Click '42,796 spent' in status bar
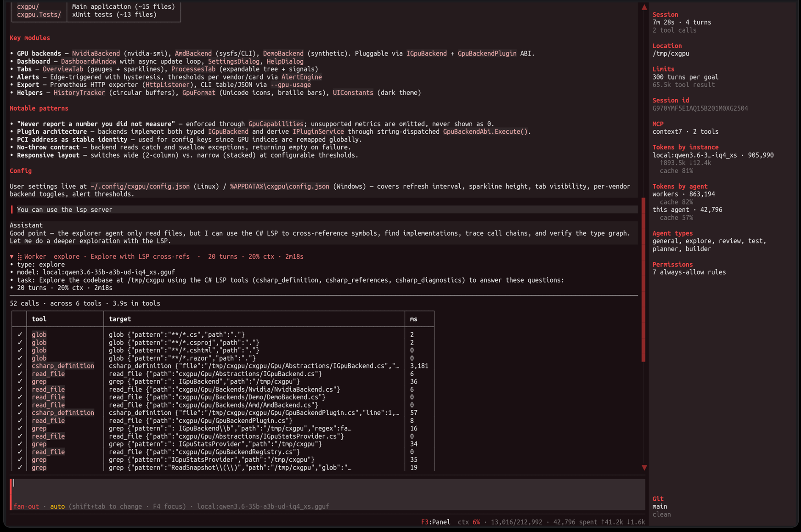Image resolution: width=801 pixels, height=532 pixels. coord(575,522)
